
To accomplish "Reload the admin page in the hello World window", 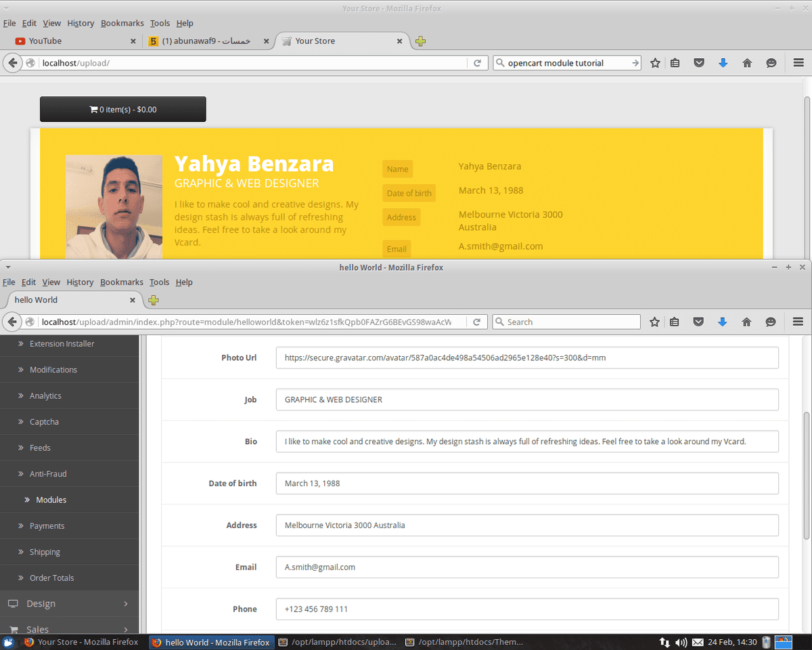I will click(x=477, y=322).
